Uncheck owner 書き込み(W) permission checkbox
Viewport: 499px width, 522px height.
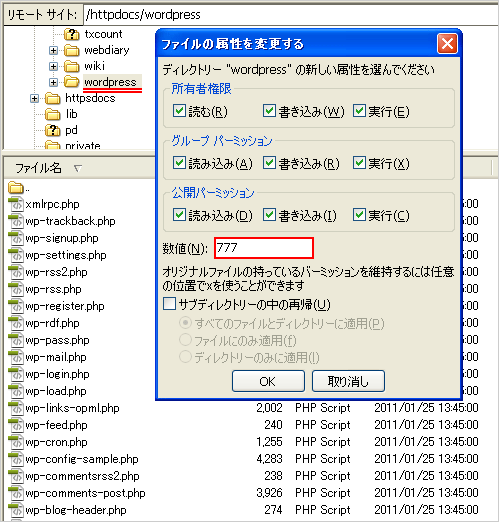(x=269, y=111)
